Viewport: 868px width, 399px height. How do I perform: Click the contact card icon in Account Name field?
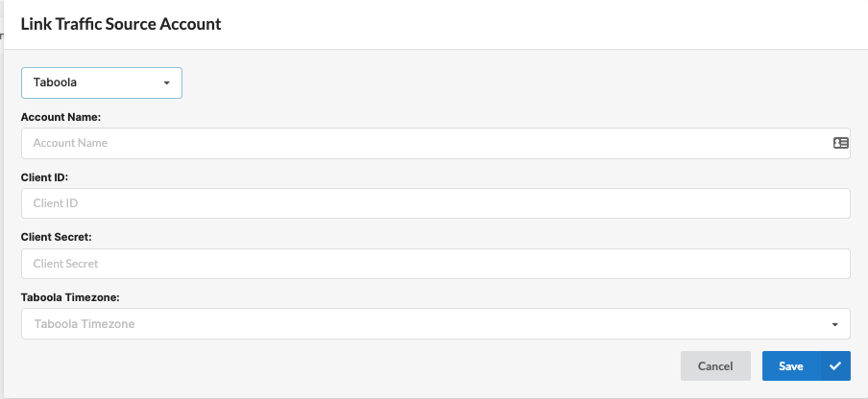[x=840, y=143]
